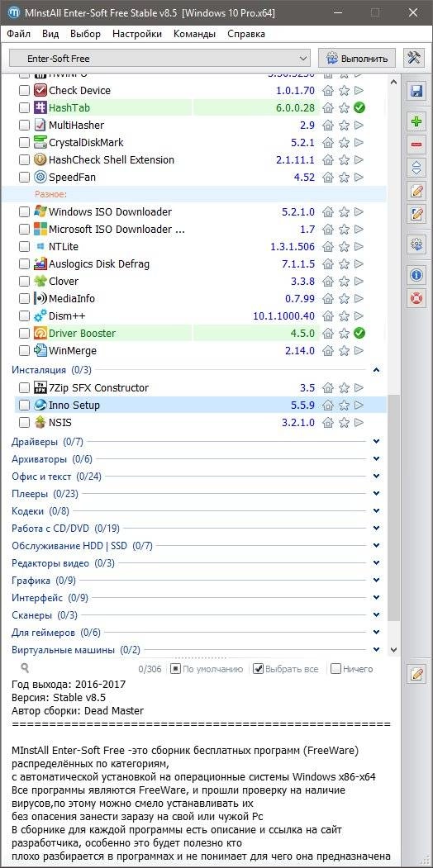
Task: Expand the Архиваторы category
Action: (377, 459)
